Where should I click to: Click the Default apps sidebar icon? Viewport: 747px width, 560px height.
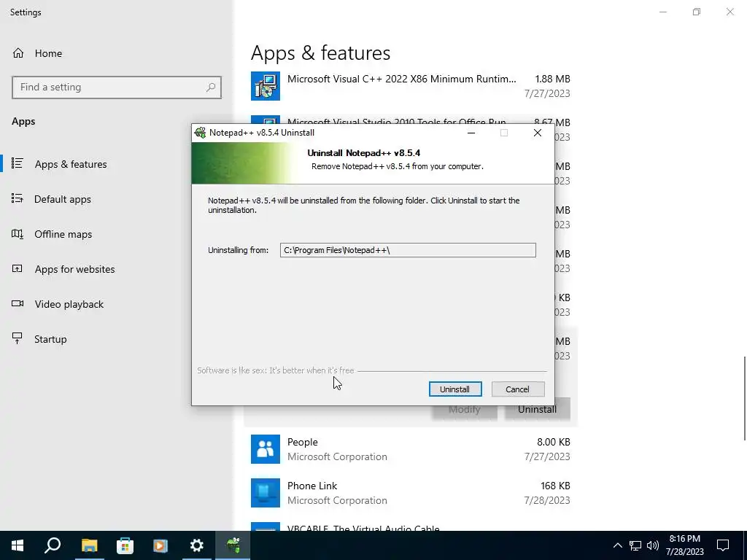(18, 198)
